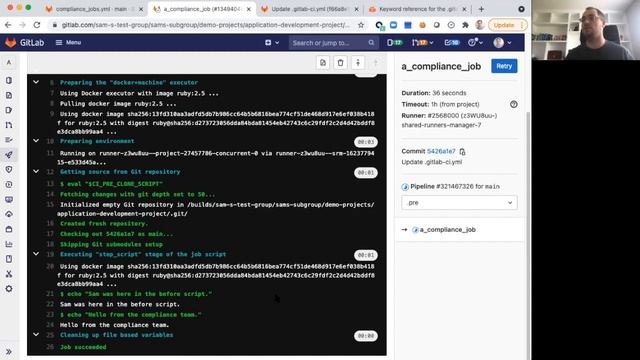
Task: Switch to the Keyword reference browser tab
Action: tap(418, 9)
